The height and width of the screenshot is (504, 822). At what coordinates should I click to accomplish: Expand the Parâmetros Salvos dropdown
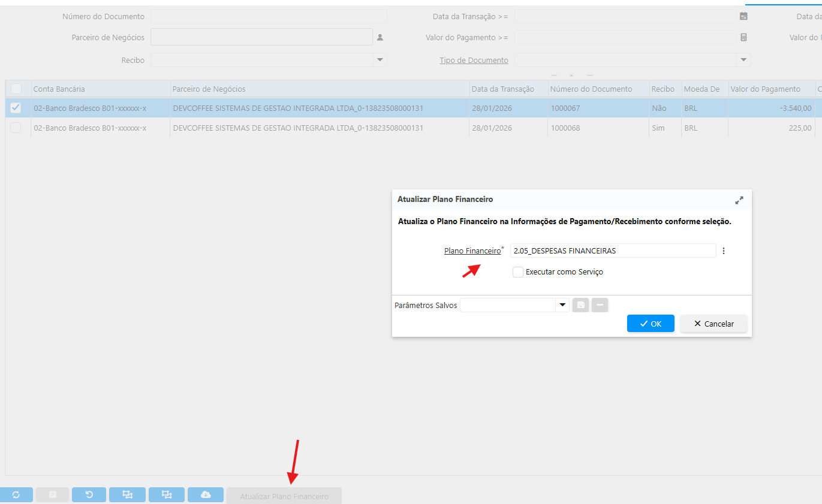click(562, 305)
